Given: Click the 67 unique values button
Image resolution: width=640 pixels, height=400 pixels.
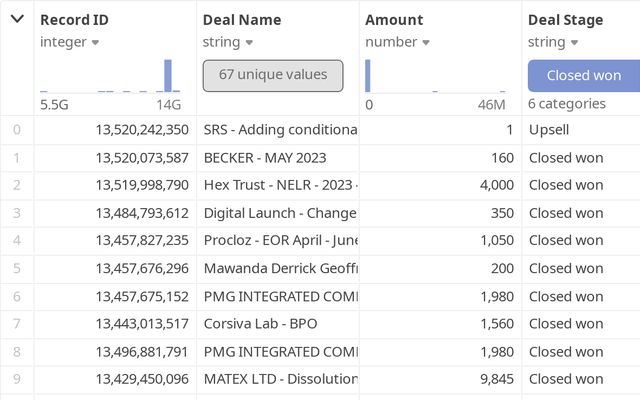Looking at the screenshot, I should 273,75.
